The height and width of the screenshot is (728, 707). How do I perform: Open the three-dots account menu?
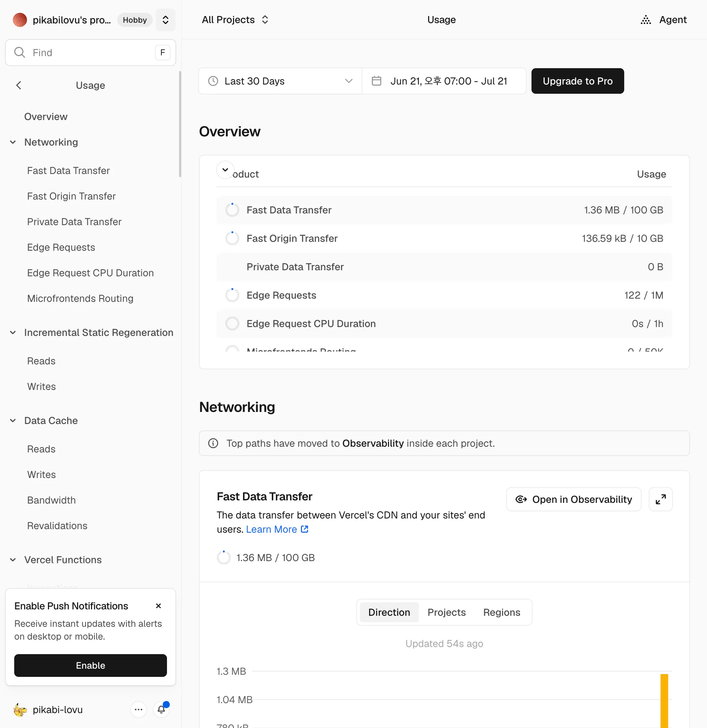[139, 710]
